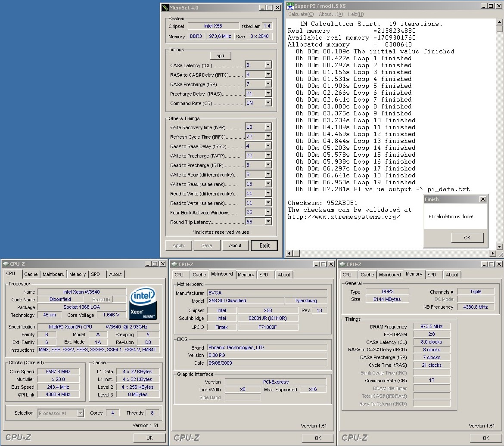
Task: Switch to Memory tab in CPU-Z processor window
Action: pos(78,274)
